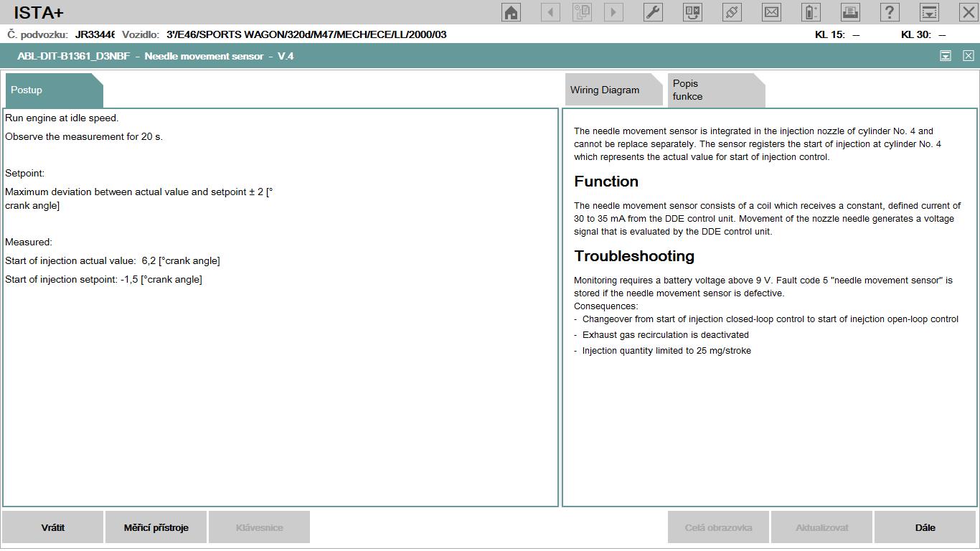
Task: Open help with the question mark icon
Action: pyautogui.click(x=890, y=12)
